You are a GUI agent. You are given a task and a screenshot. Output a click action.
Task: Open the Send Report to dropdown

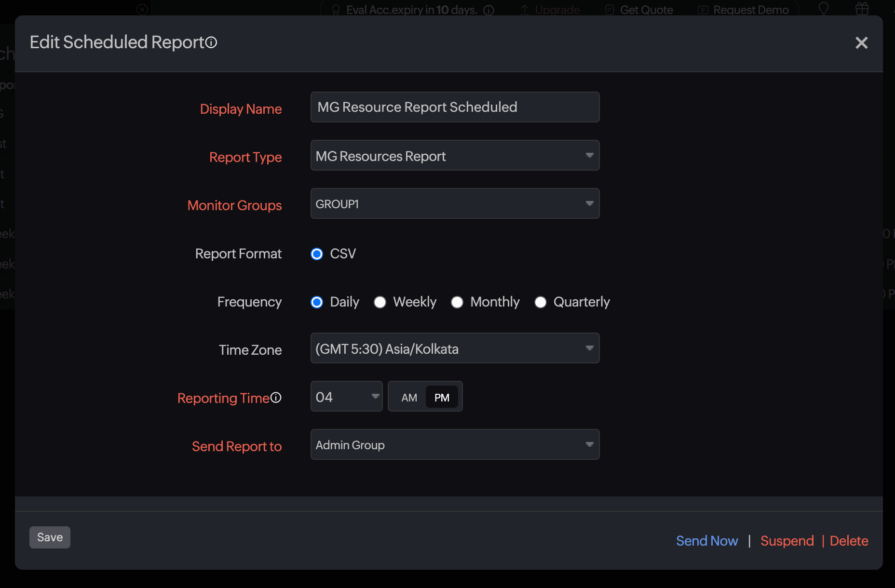pos(455,444)
